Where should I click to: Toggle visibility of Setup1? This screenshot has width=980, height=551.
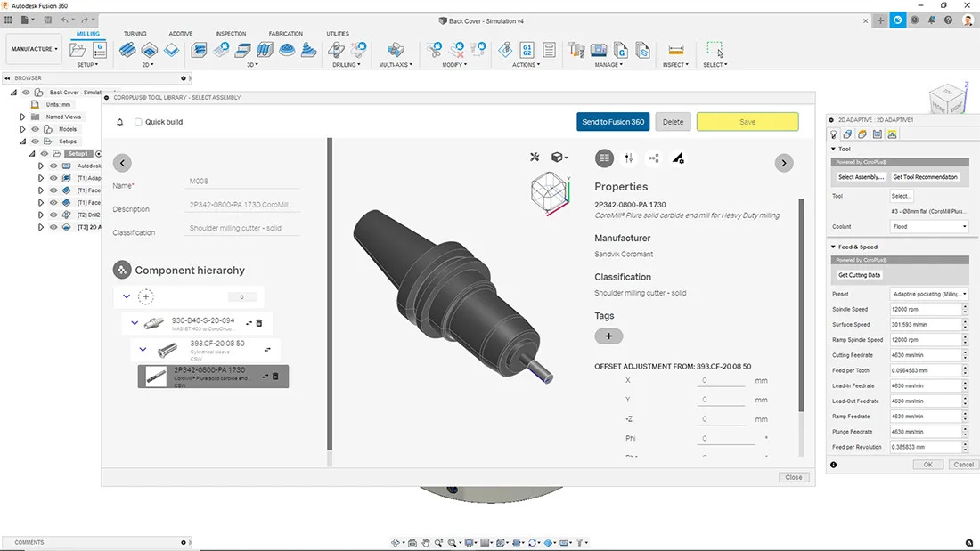[x=45, y=154]
